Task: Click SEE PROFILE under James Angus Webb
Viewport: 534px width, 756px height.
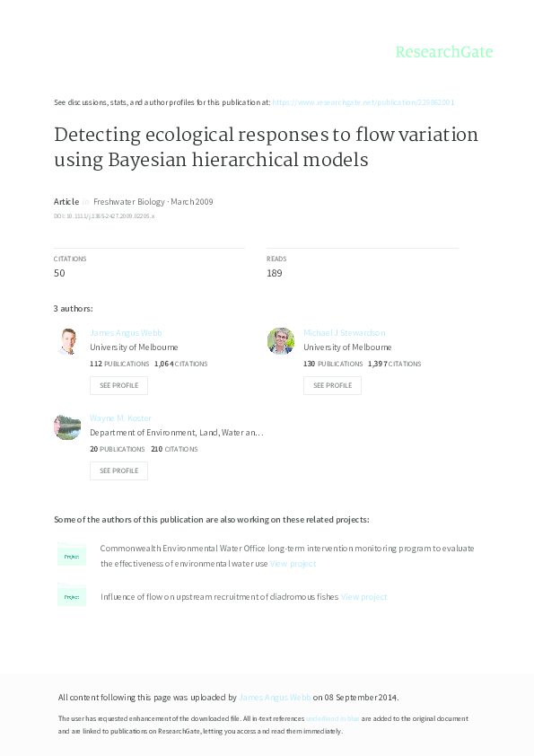Action: coord(118,385)
